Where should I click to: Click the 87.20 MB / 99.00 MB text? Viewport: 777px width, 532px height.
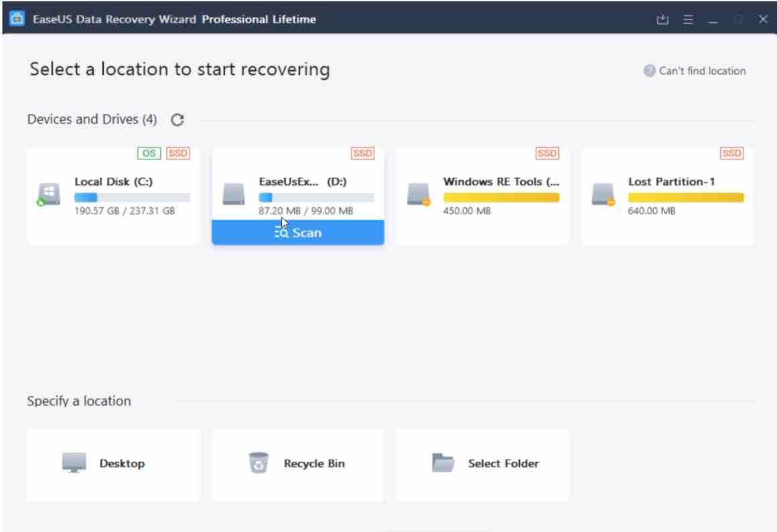(x=305, y=210)
